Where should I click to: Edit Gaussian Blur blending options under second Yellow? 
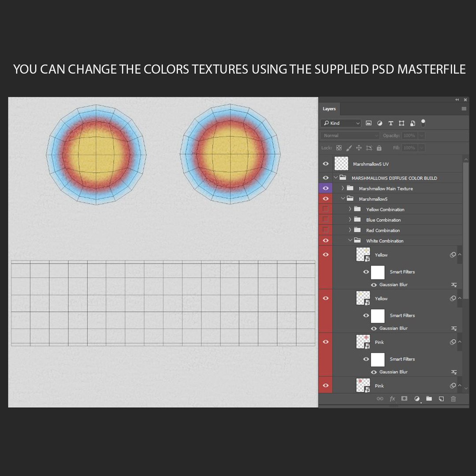454,328
